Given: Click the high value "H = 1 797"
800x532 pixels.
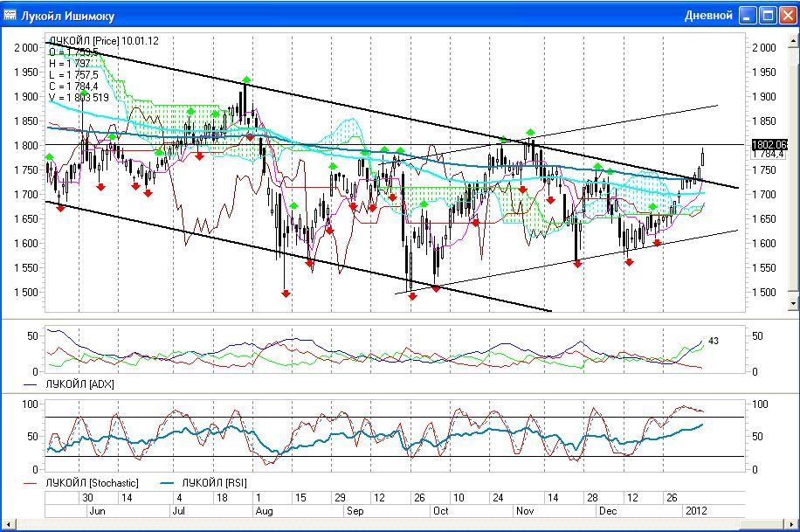Looking at the screenshot, I should (69, 63).
